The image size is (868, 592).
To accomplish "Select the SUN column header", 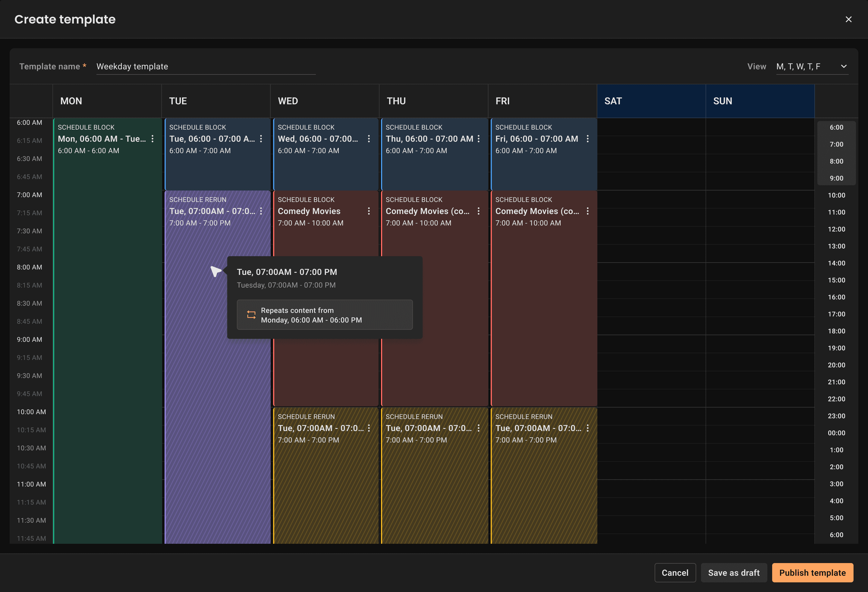I will coord(759,101).
